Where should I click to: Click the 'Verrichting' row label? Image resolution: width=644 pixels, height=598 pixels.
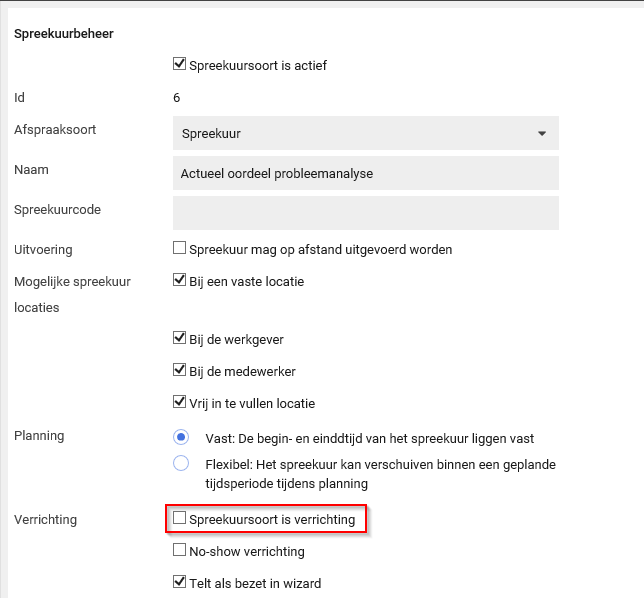(45, 519)
